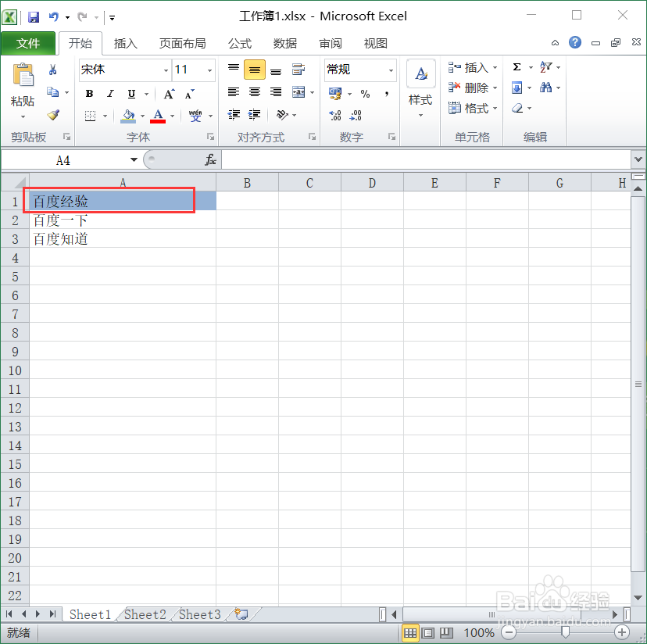Switch to 公式 Formulas tab
This screenshot has height=644, width=647.
(x=240, y=43)
